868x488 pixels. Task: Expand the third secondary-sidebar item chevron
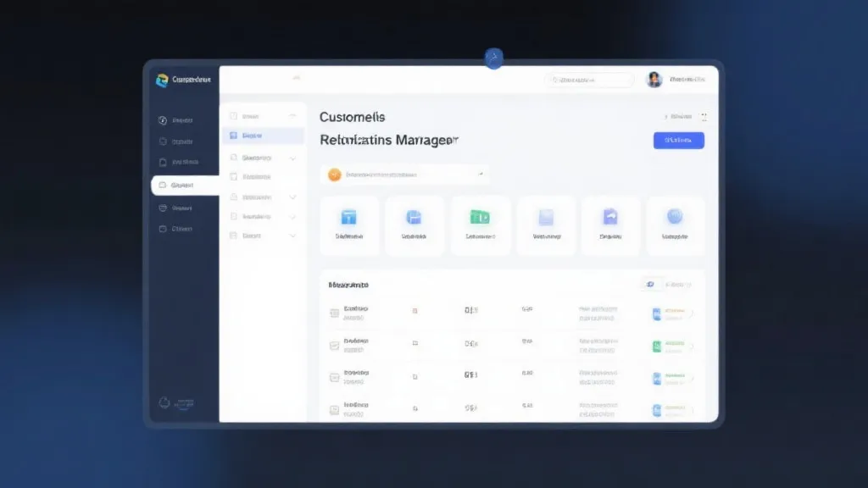(x=294, y=158)
